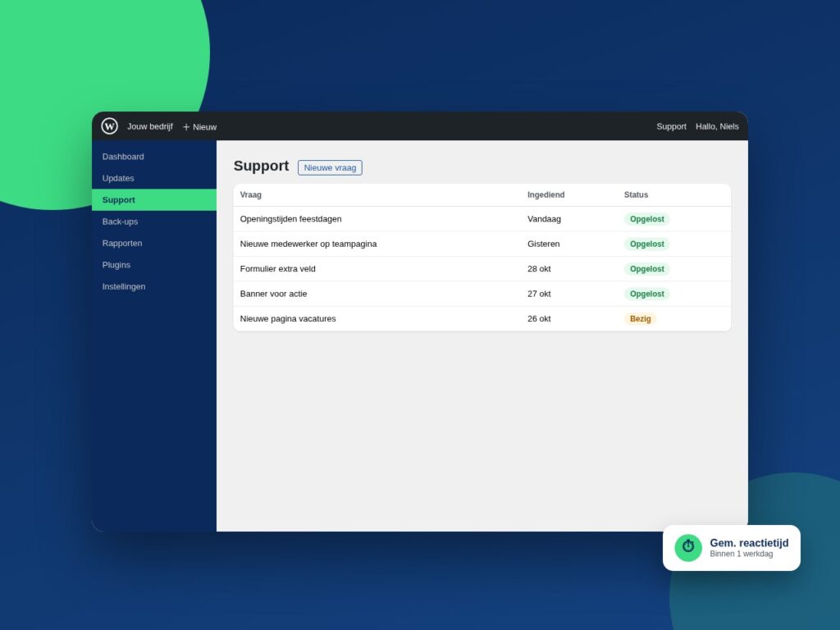Open the Openingstijden feestdagen question
Viewport: 840px width, 630px height.
[x=291, y=218]
